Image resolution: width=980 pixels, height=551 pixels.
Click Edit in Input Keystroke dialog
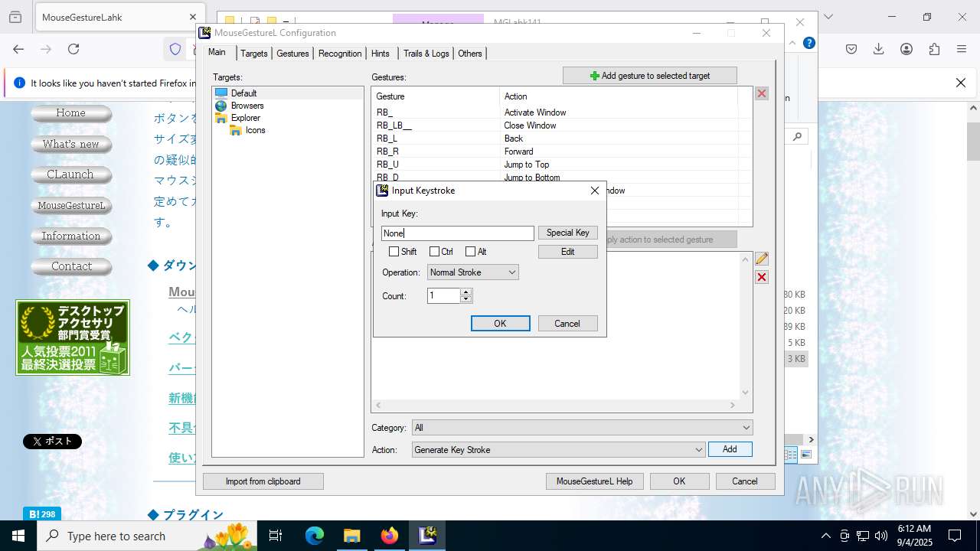[x=567, y=252]
